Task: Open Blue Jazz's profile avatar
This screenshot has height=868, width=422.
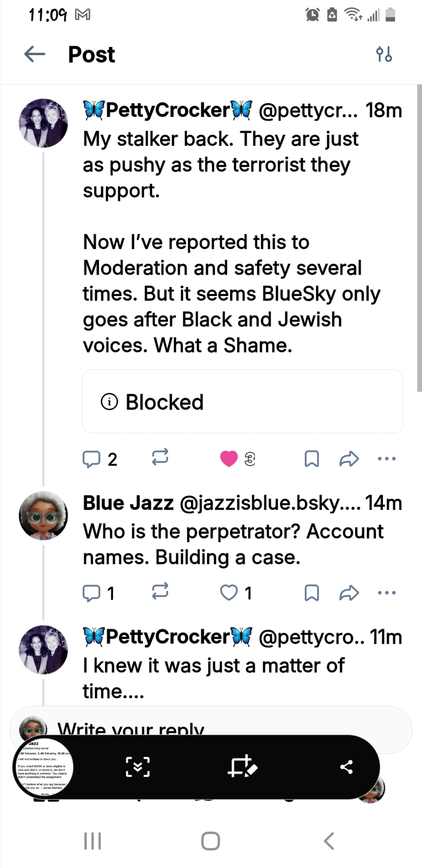Action: click(x=43, y=516)
